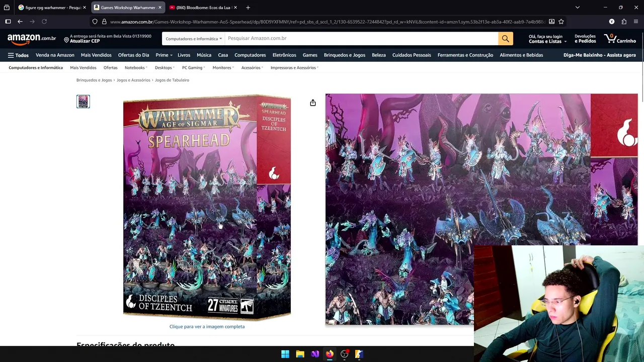Reload the page with refresh icon
Screen dimensions: 644x362
click(x=44, y=22)
